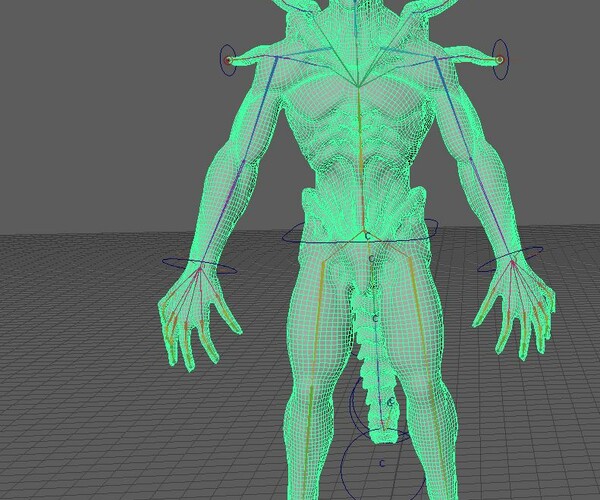
Task: Select the thigh bone in the right-side leg
Action: coord(420,320)
